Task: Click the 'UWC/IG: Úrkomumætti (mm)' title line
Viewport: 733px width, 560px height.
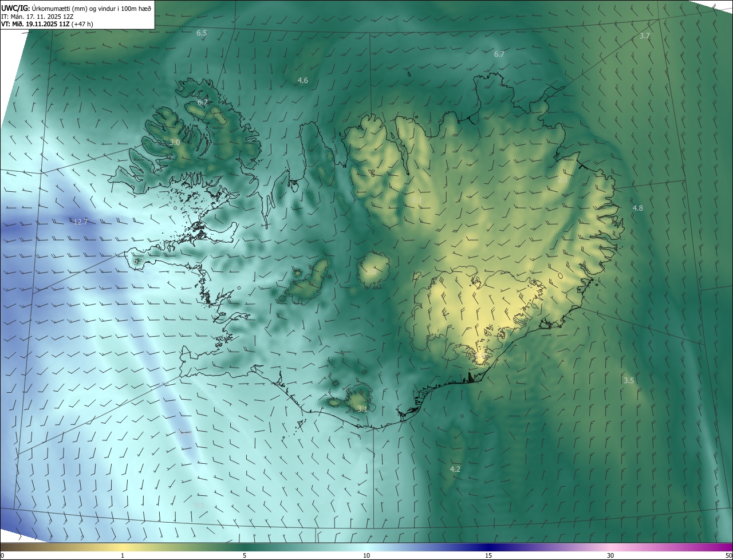Action: tap(76, 8)
